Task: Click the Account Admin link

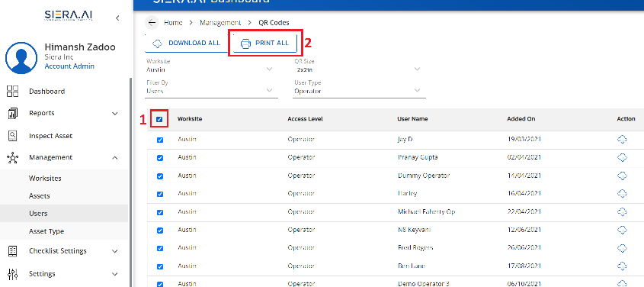Action: tap(69, 66)
